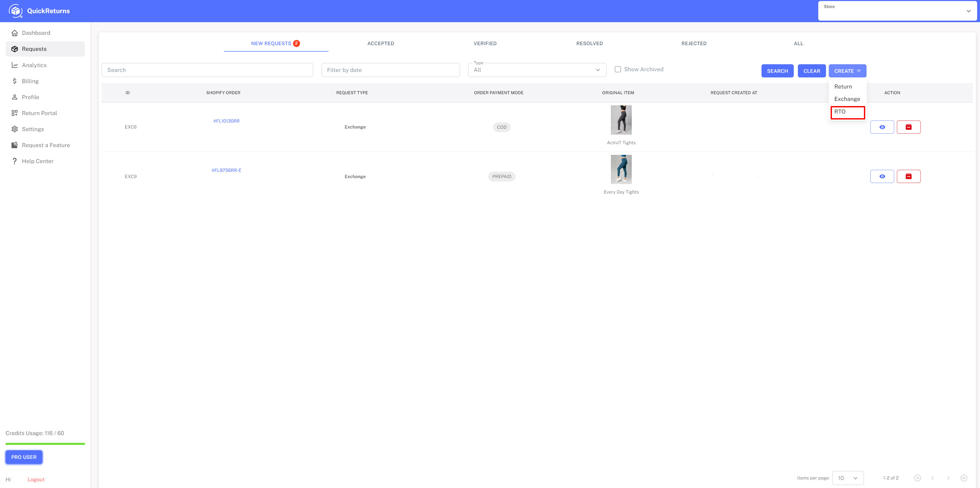Click the QuickReturns logo icon
The width and height of the screenshot is (980, 488).
(15, 11)
